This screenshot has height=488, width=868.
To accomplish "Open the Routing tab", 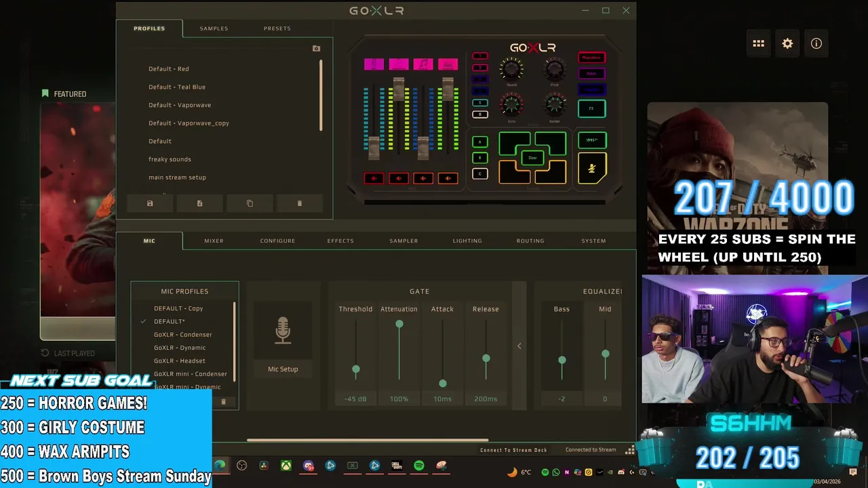I will [x=530, y=241].
